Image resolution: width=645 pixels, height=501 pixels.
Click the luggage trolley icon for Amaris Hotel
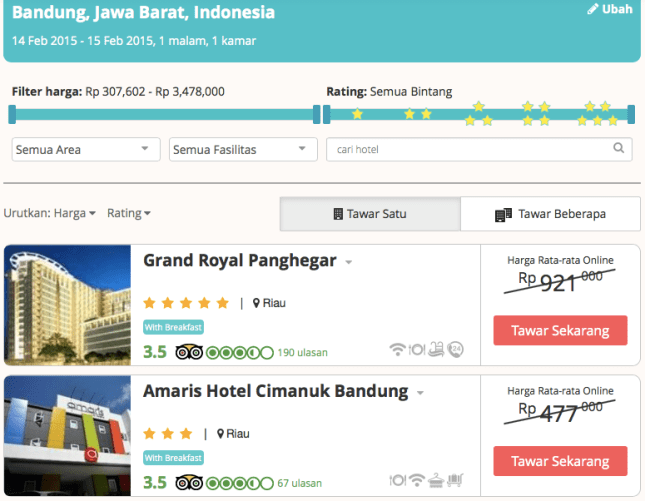tap(455, 480)
